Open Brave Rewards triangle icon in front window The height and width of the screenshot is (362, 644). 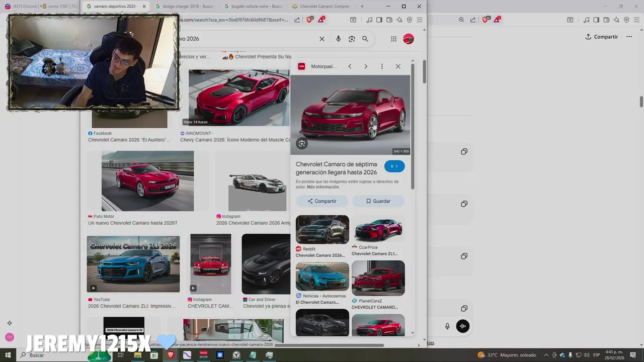(x=321, y=20)
